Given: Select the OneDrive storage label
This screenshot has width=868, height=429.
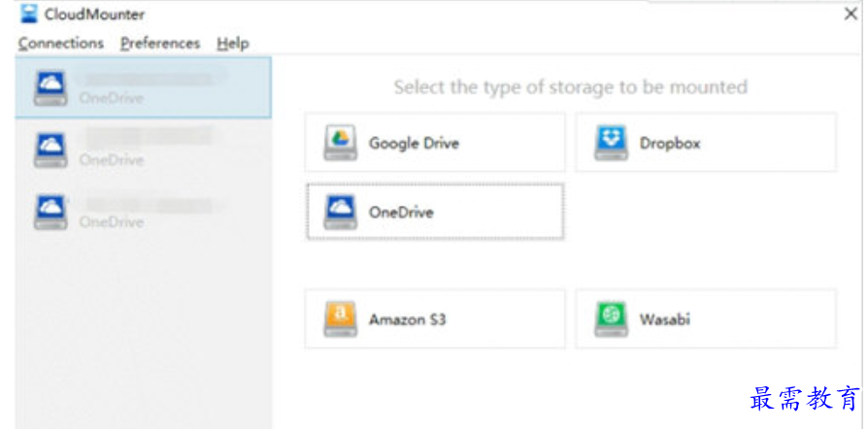Looking at the screenshot, I should pos(401,212).
